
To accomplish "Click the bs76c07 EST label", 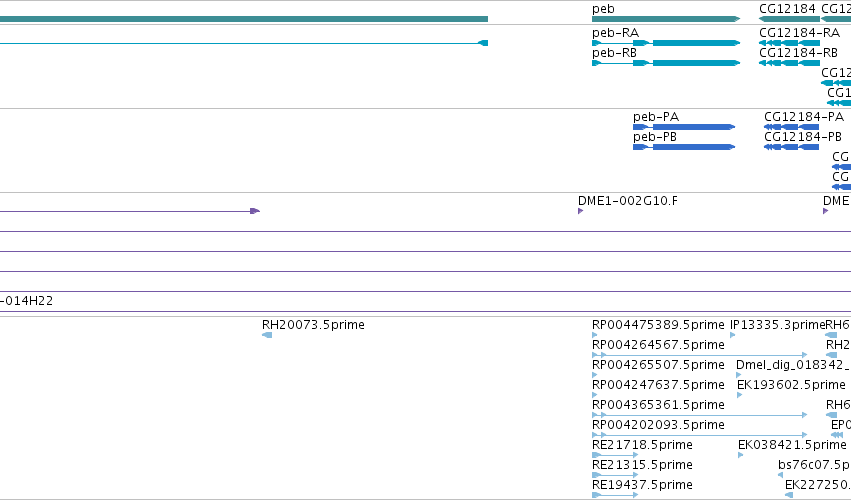I will click(x=814, y=465).
